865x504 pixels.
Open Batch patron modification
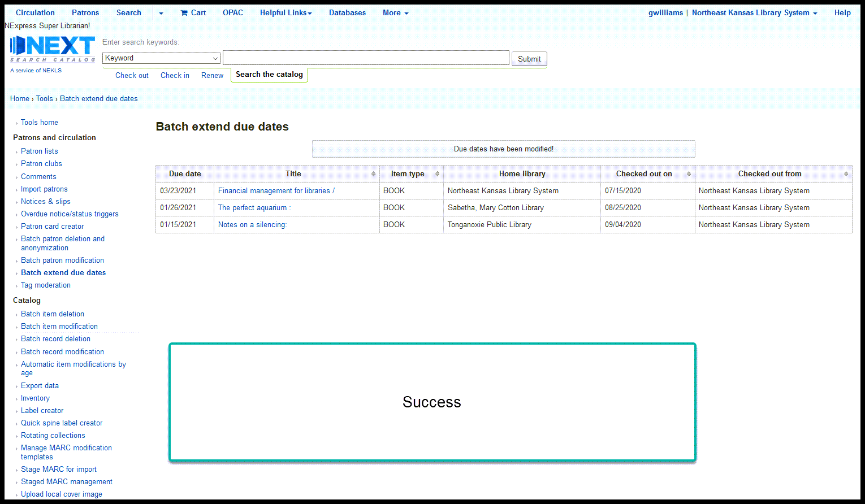coord(62,260)
